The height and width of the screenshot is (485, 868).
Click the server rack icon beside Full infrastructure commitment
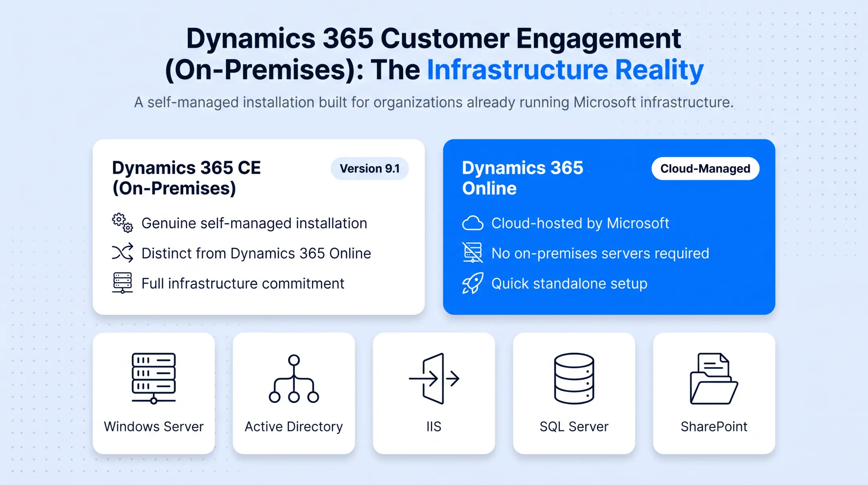pos(122,283)
